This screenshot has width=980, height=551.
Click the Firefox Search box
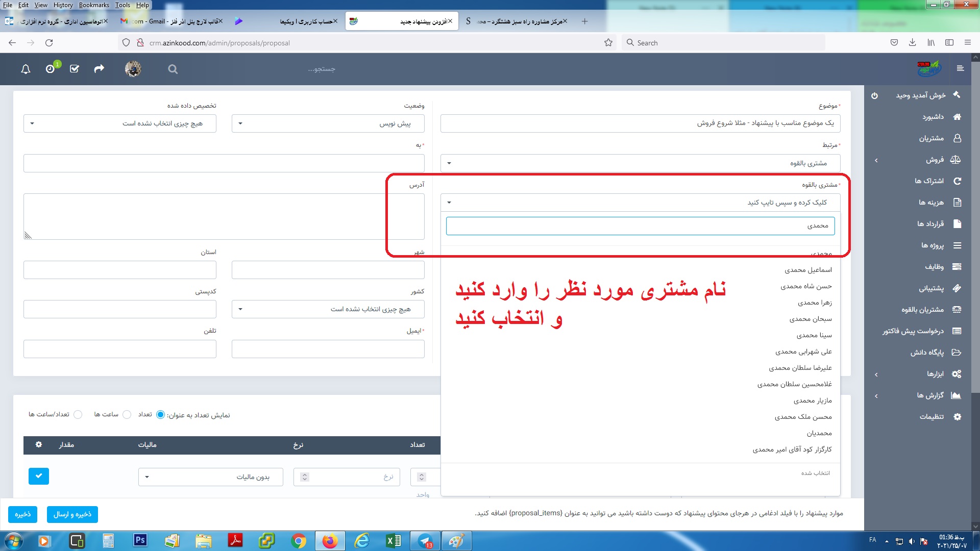click(x=723, y=43)
